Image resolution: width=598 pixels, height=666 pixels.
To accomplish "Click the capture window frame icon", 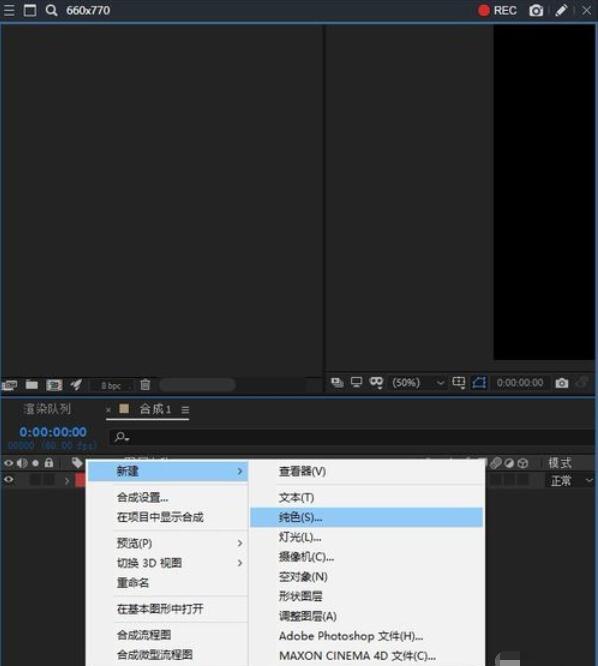I will coord(30,10).
